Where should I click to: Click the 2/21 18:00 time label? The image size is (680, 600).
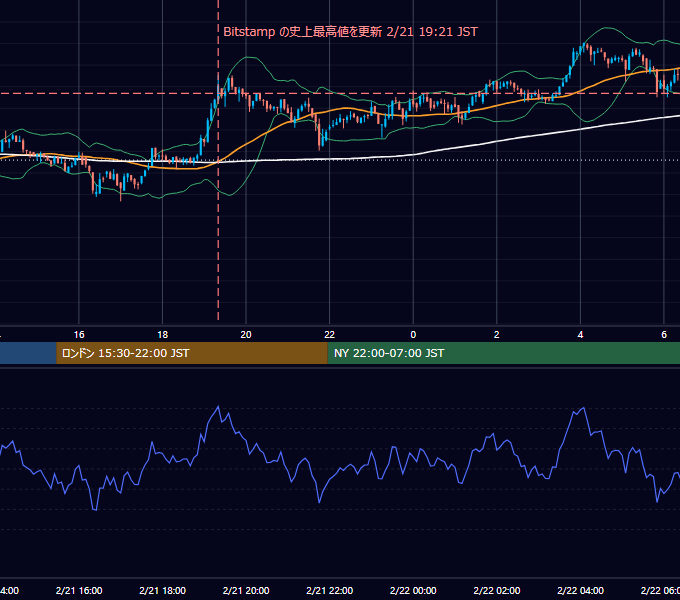click(x=162, y=590)
